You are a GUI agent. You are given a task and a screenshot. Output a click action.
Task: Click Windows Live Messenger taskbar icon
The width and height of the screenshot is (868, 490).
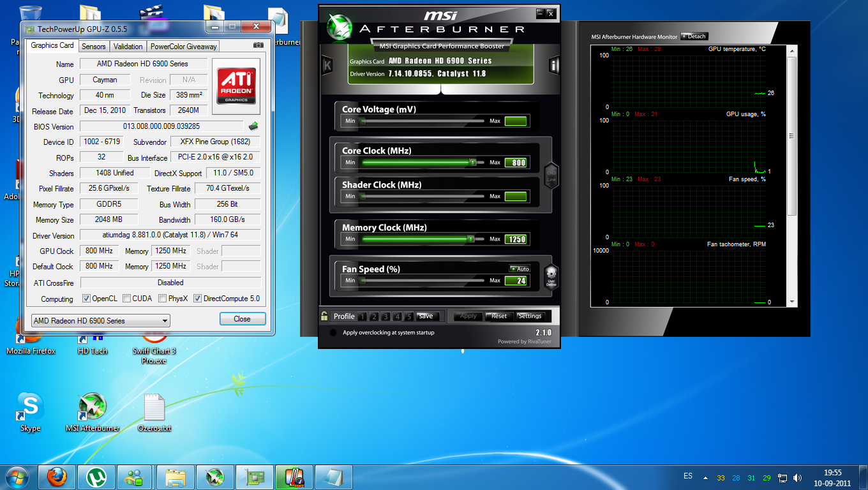[x=136, y=477]
